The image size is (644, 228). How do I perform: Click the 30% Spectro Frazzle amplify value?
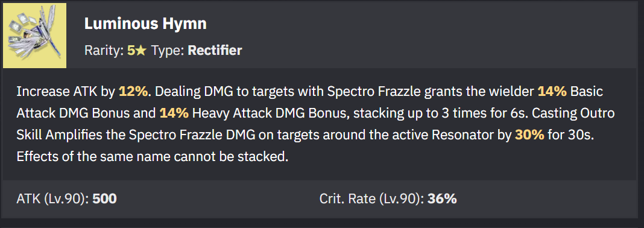pyautogui.click(x=529, y=135)
